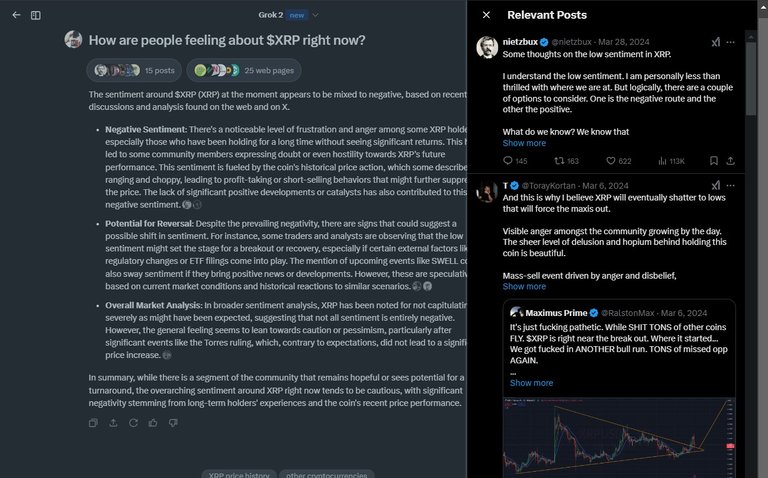
Task: Copy the Grok response text
Action: [x=93, y=423]
